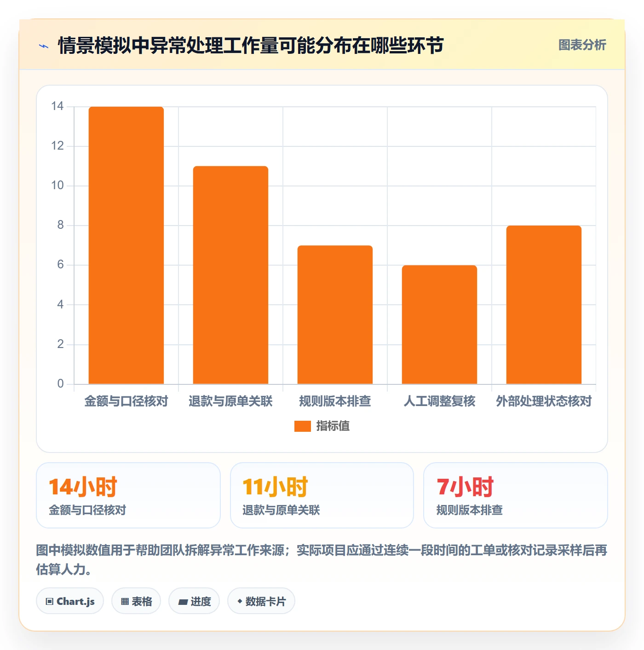Toggle the 指标值 legend color swatch
The width and height of the screenshot is (644, 650).
(303, 426)
